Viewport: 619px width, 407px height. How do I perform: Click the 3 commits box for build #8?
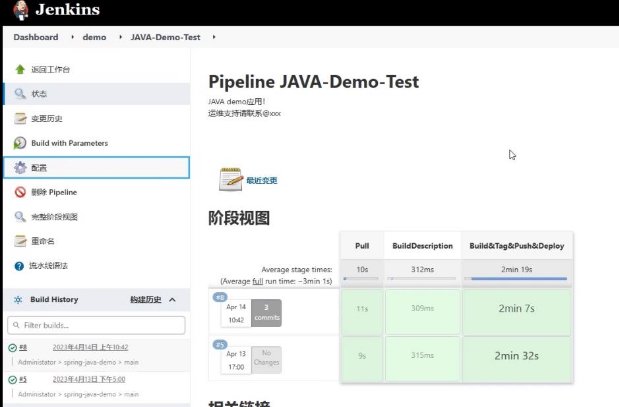(266, 313)
